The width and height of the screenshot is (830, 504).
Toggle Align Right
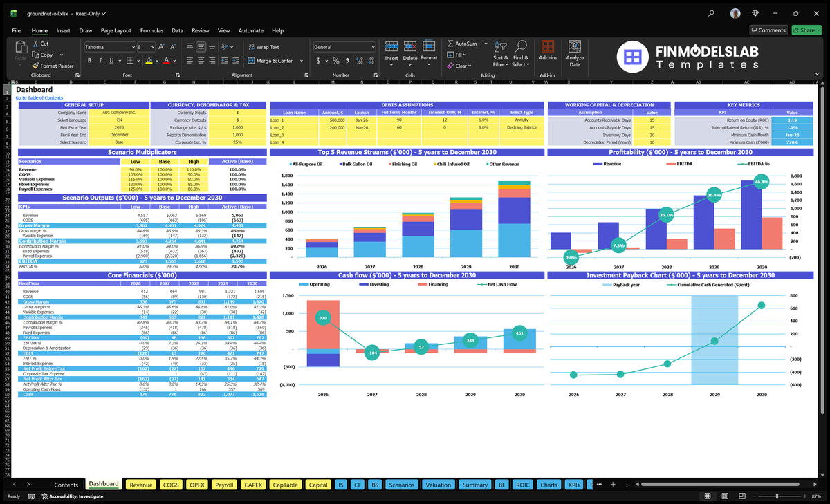(212, 61)
